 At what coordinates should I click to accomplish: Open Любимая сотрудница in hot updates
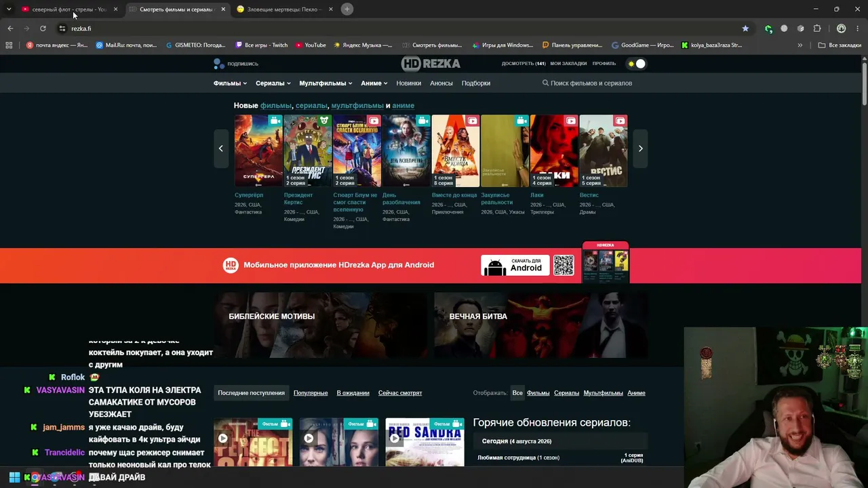[519, 457]
